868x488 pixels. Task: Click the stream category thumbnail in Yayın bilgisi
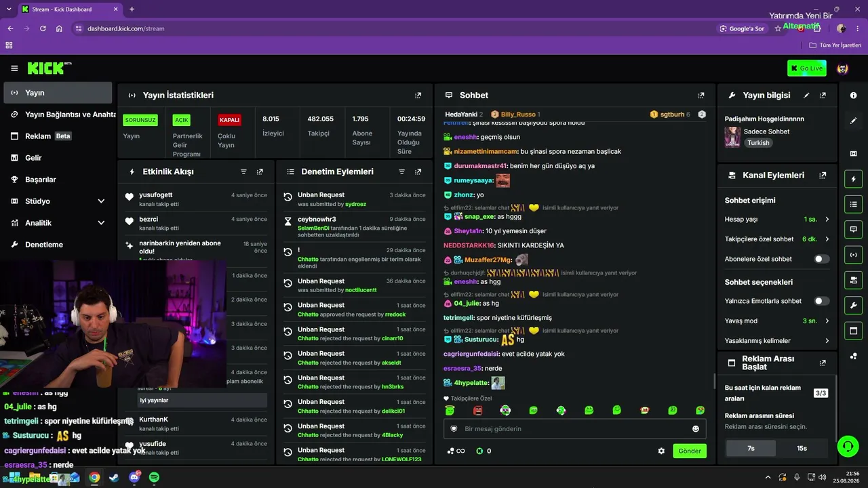(x=732, y=137)
